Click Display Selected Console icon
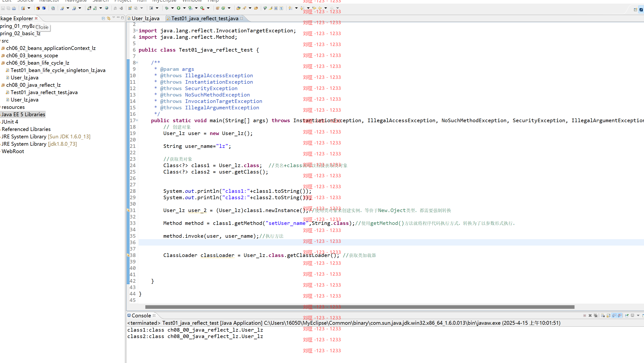 coord(633,315)
